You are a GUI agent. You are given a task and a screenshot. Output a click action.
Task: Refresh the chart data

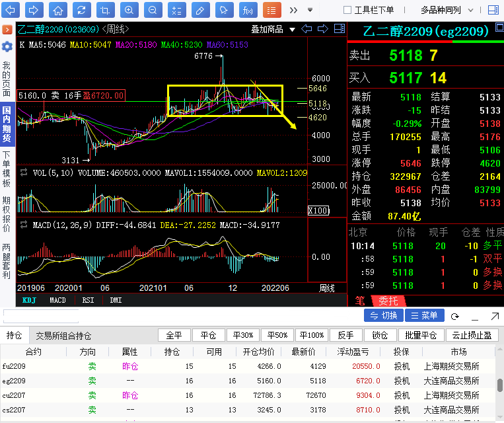pos(81,10)
